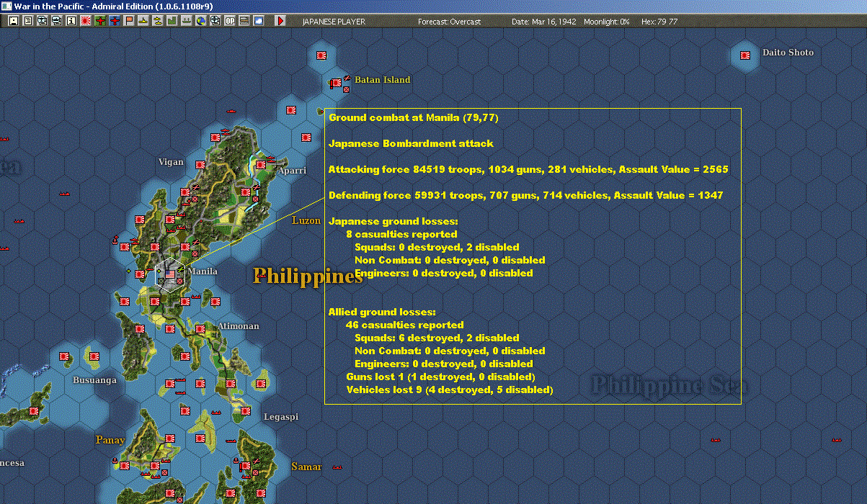Image resolution: width=867 pixels, height=504 pixels.
Task: Click the green land block icon
Action: (172, 22)
